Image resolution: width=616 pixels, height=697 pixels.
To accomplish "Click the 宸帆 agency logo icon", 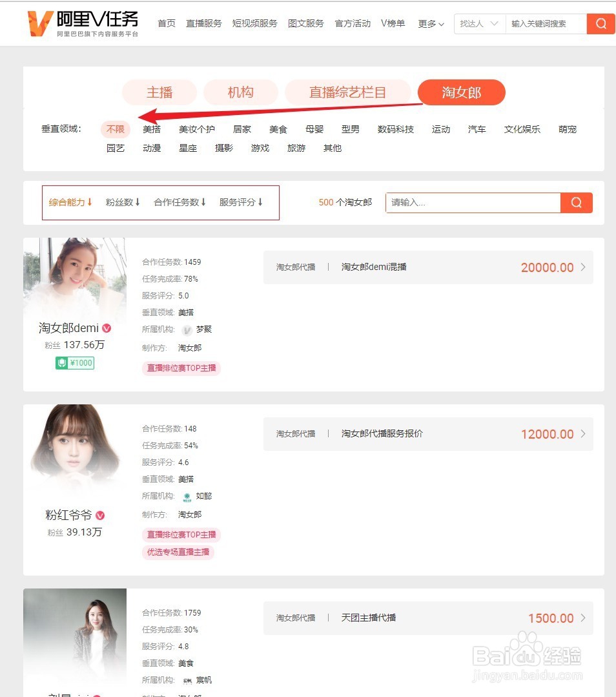I will 187,681.
